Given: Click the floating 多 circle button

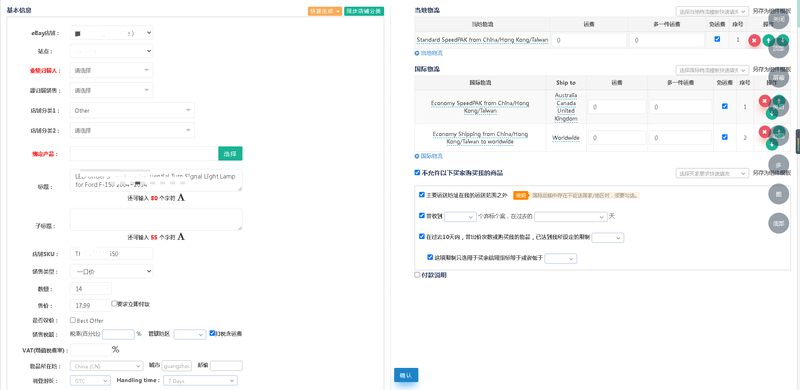Looking at the screenshot, I should [779, 165].
